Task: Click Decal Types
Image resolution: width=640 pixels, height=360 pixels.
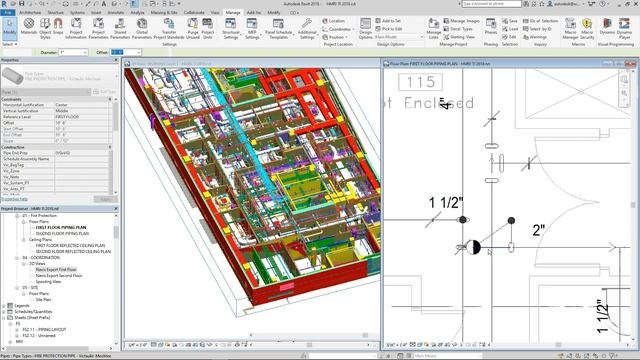Action: tap(458, 29)
